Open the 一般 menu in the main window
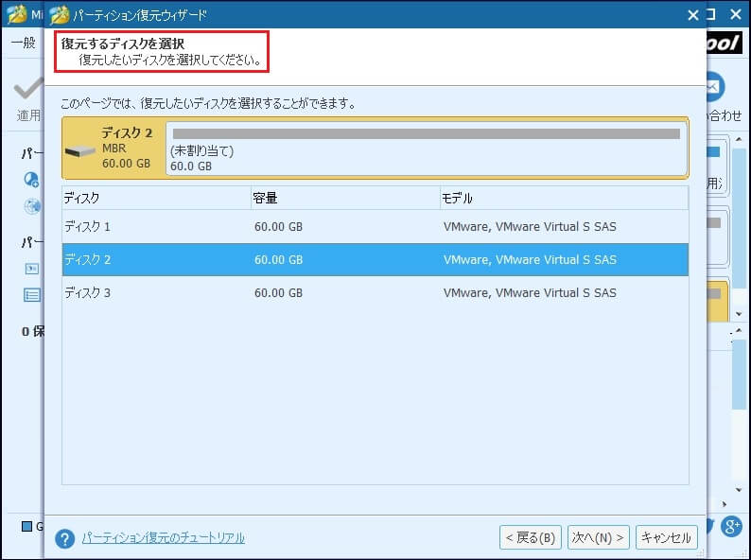 (24, 43)
